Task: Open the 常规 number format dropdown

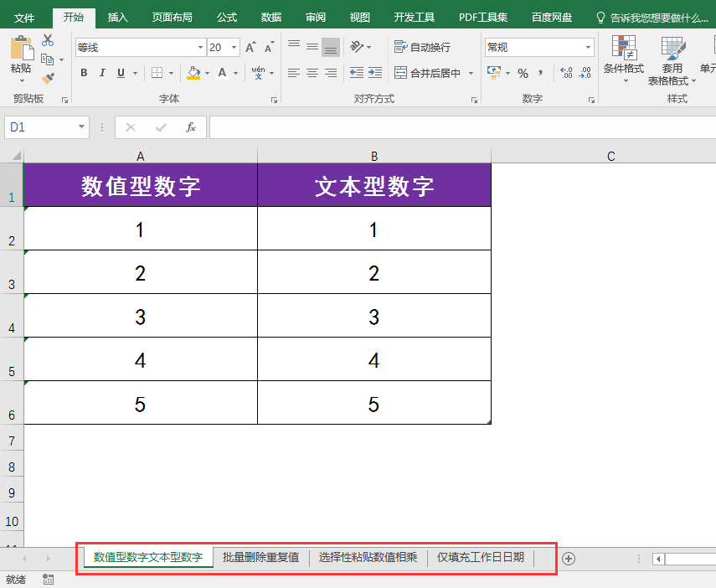Action: click(588, 48)
